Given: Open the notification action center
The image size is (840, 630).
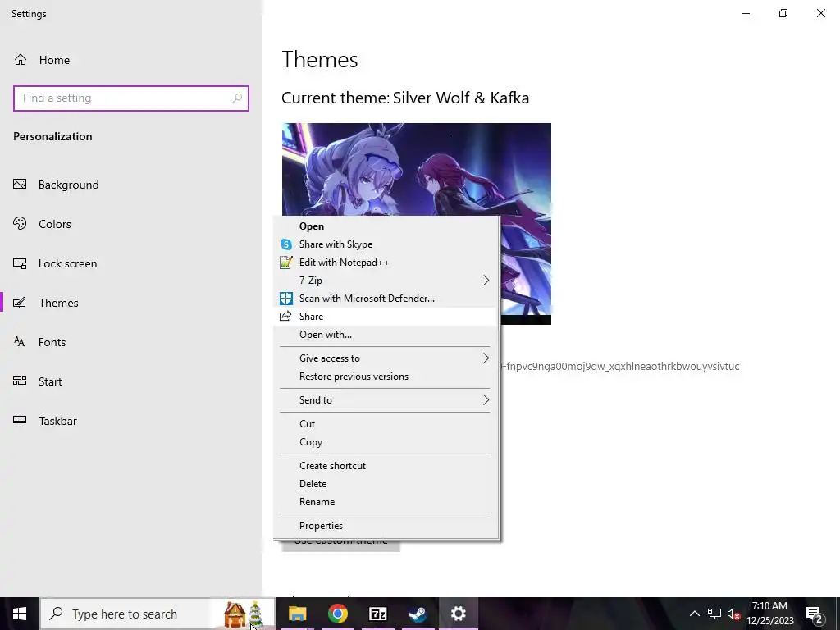Looking at the screenshot, I should tap(815, 614).
